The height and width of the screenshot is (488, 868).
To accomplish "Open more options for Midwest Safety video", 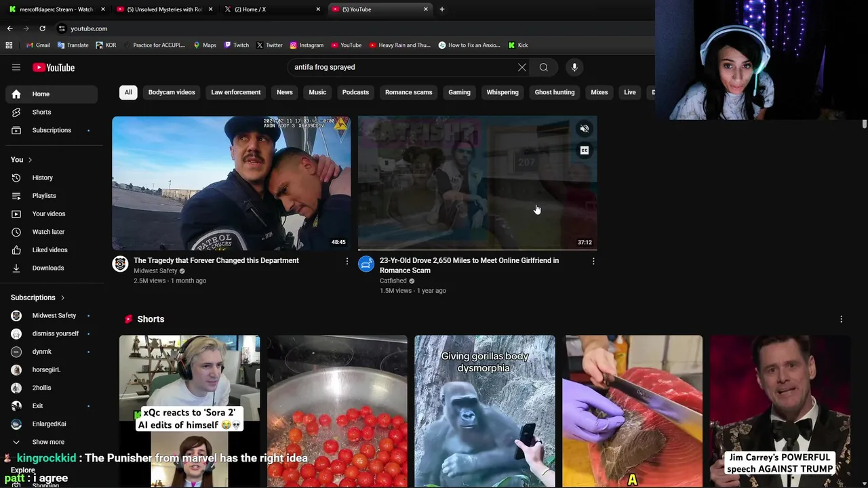I will pos(347,261).
